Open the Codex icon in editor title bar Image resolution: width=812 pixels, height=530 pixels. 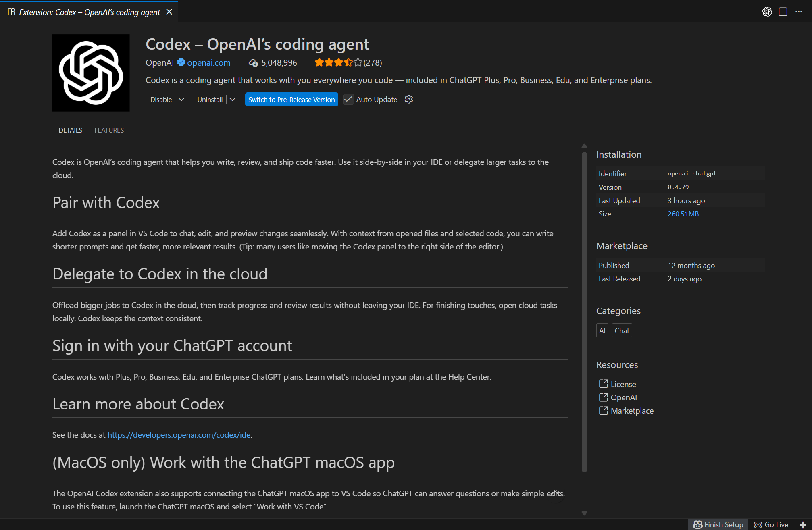click(x=767, y=12)
